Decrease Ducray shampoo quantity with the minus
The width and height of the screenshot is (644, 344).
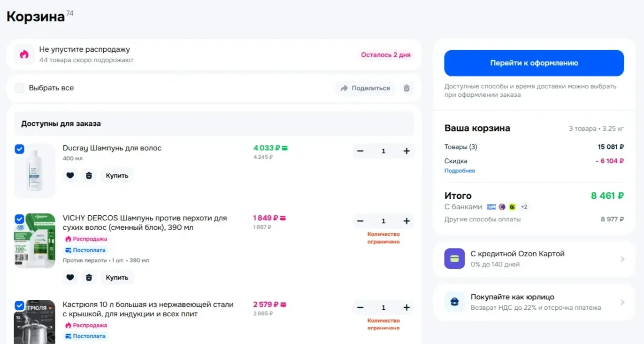(x=360, y=151)
